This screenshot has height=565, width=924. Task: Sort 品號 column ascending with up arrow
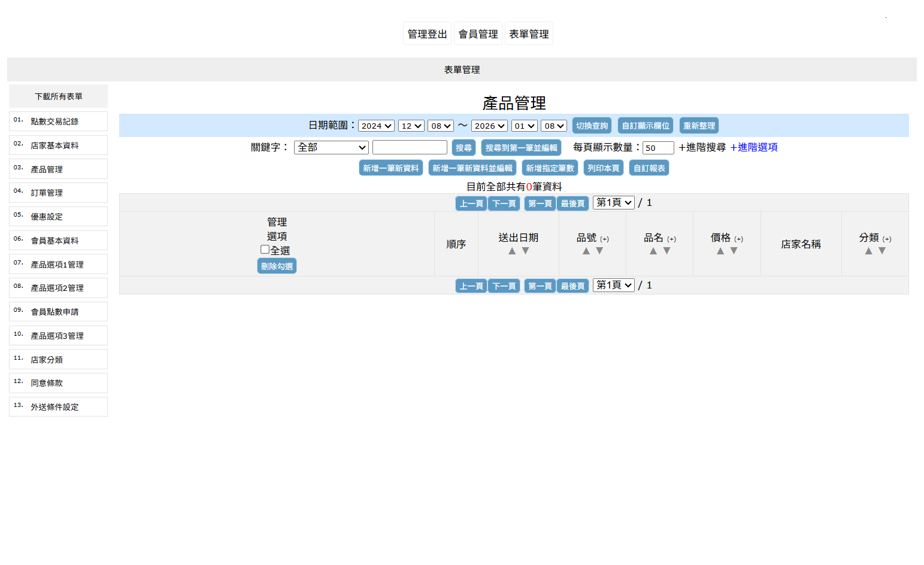point(586,251)
